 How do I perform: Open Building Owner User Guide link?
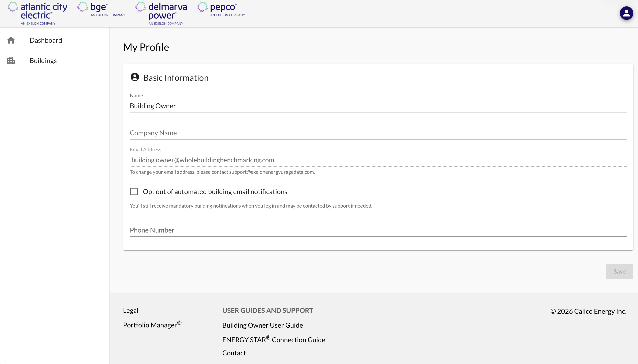[263, 325]
